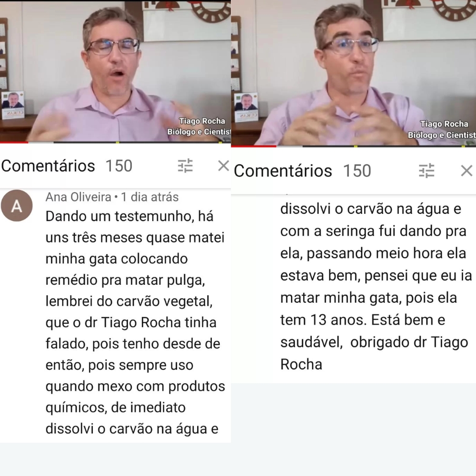476x476 pixels.
Task: Close the right Comentários panel
Action: 466,170
